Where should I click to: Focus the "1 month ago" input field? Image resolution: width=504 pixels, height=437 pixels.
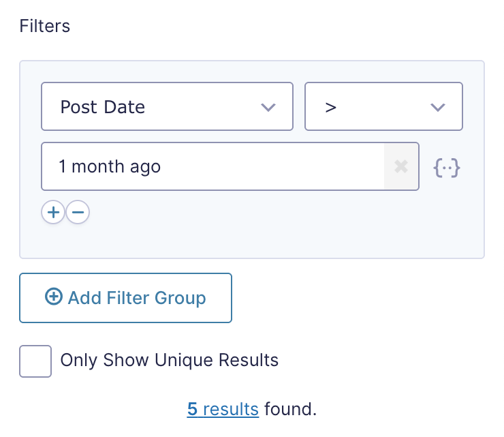pyautogui.click(x=212, y=166)
